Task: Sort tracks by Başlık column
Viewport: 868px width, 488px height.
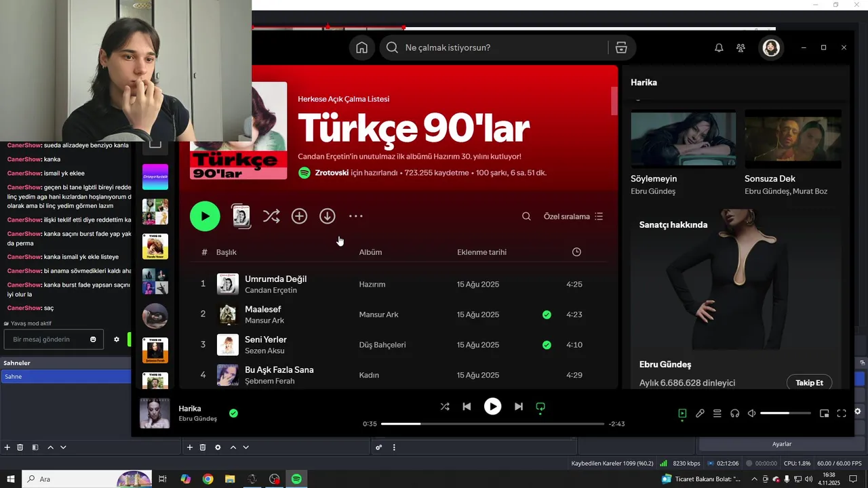Action: pos(226,252)
